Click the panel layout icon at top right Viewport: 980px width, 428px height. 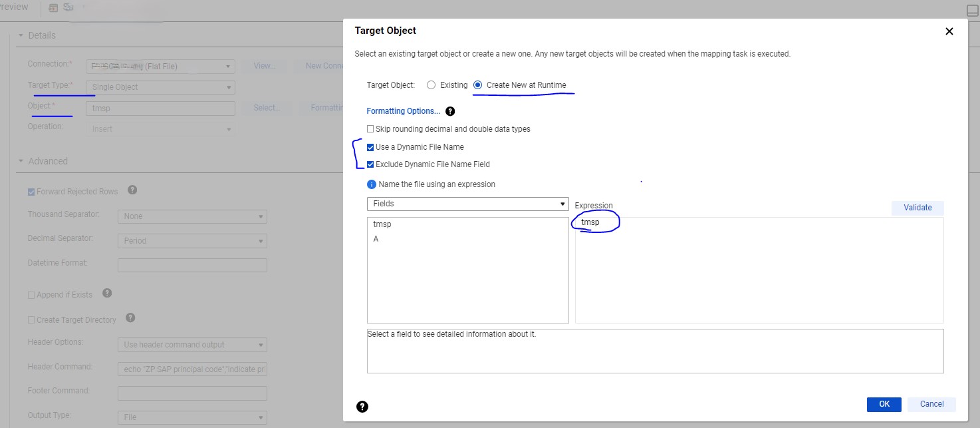tap(972, 10)
